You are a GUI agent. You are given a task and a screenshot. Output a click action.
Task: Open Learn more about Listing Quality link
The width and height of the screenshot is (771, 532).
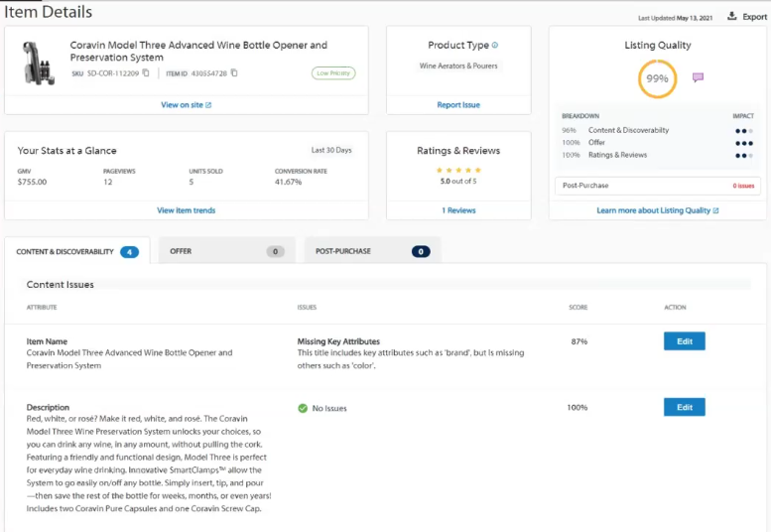tap(657, 210)
